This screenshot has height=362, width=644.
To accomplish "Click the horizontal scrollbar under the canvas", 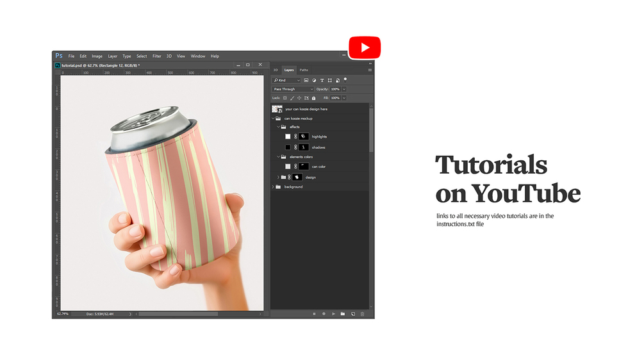I will (x=178, y=314).
